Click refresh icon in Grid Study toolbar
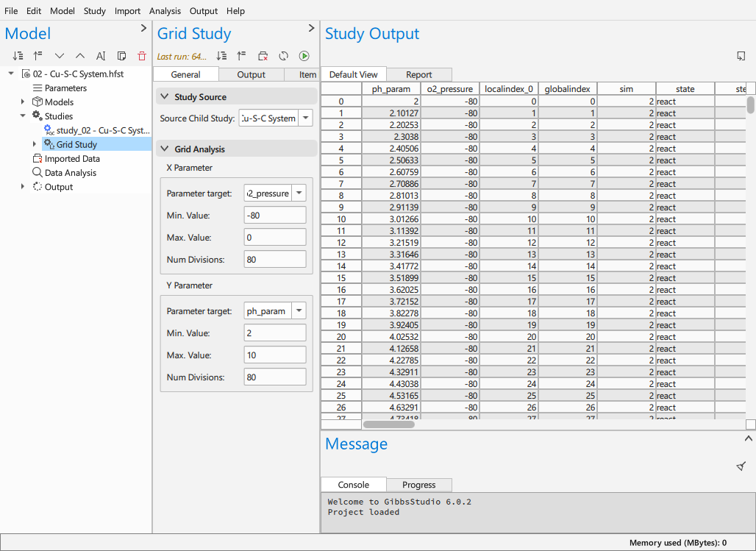Image resolution: width=756 pixels, height=551 pixels. coord(284,56)
